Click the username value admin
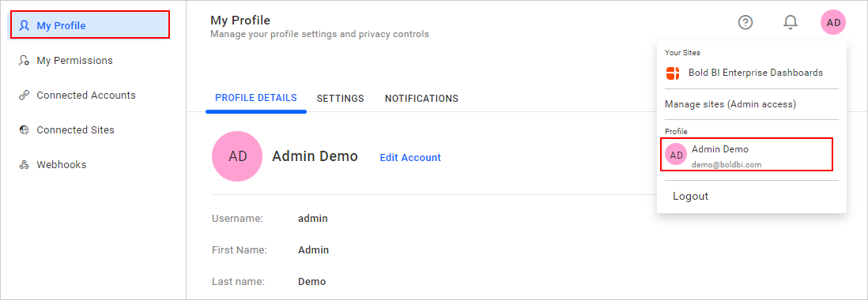Image resolution: width=868 pixels, height=300 pixels. click(x=313, y=218)
